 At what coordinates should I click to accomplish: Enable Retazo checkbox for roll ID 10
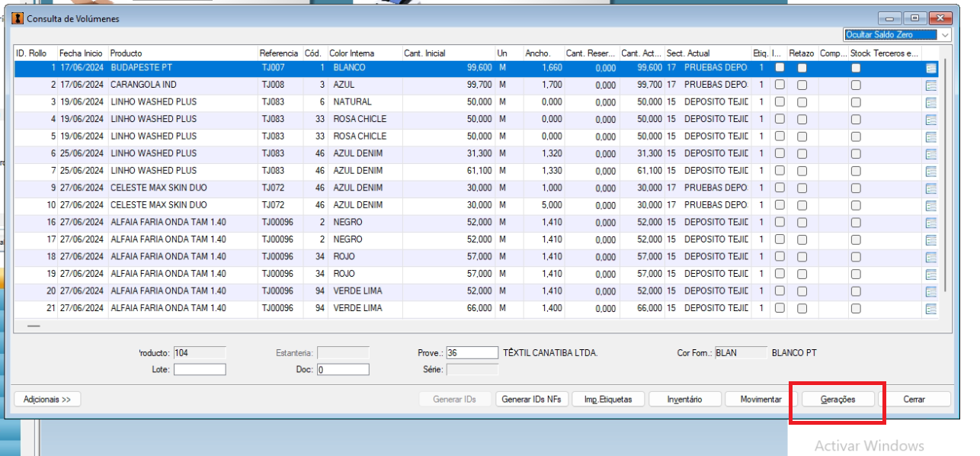(x=802, y=206)
